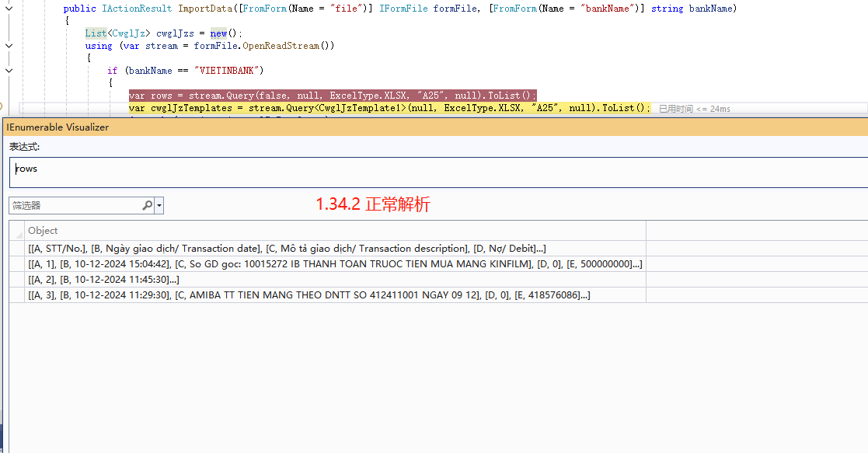
Task: Click the expression box containing rows
Action: pyautogui.click(x=438, y=172)
